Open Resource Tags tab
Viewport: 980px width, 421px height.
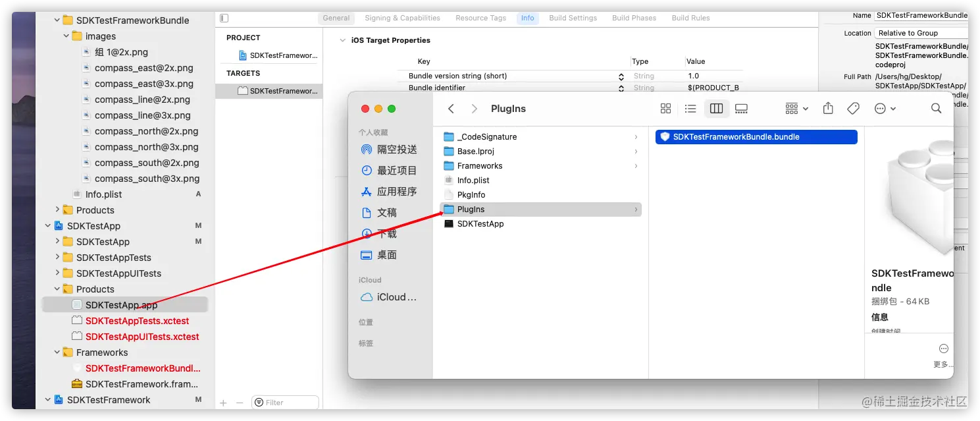pyautogui.click(x=481, y=18)
